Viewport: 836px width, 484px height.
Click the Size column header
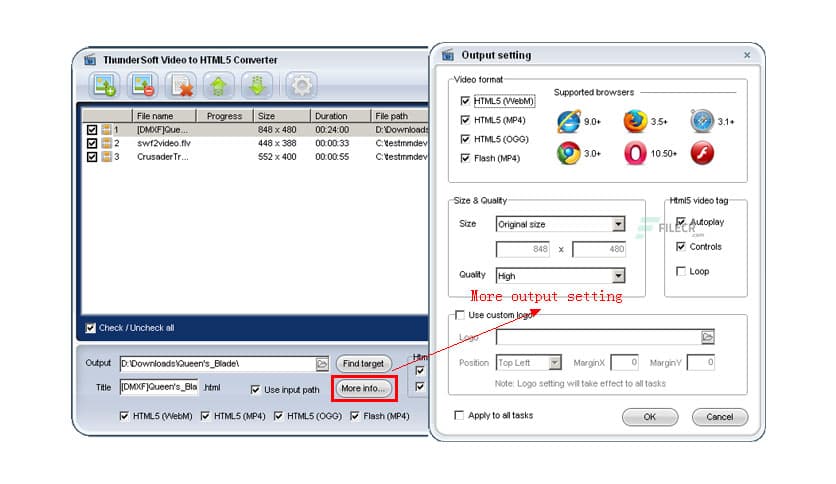coord(282,116)
